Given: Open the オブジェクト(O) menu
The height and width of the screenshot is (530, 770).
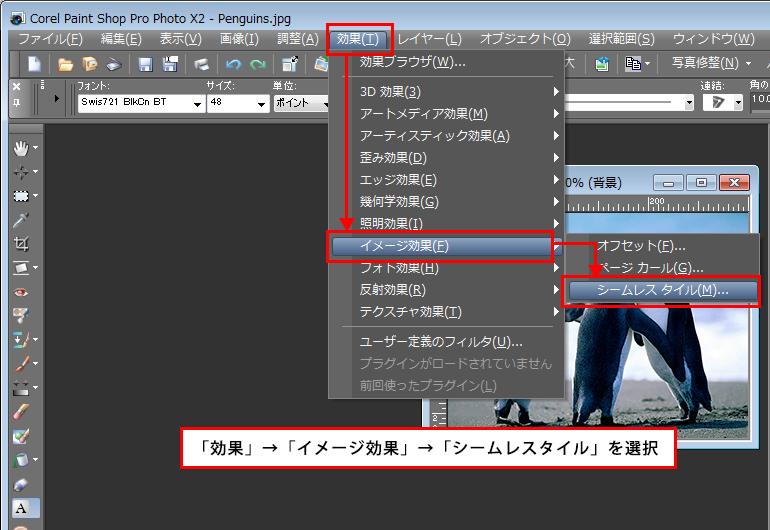Looking at the screenshot, I should (525, 39).
